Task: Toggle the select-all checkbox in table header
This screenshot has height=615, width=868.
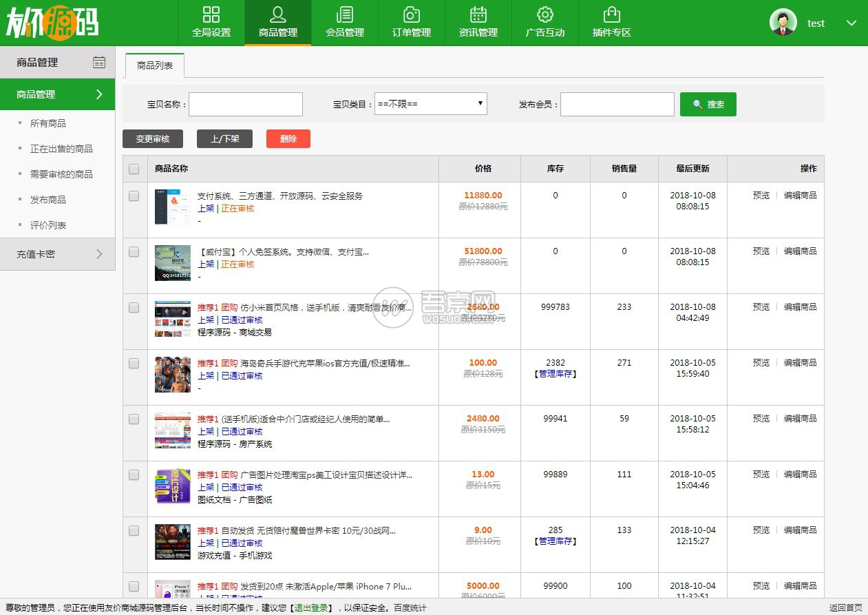Action: click(x=134, y=168)
